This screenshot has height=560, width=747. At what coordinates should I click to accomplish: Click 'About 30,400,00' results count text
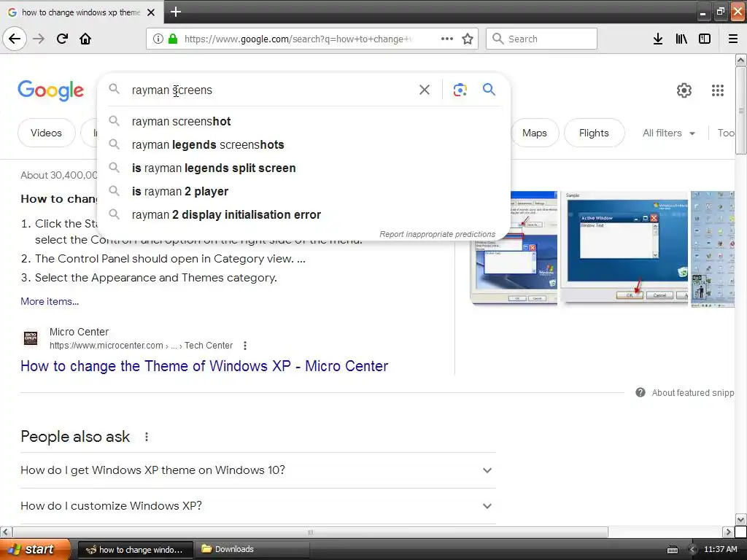point(58,175)
